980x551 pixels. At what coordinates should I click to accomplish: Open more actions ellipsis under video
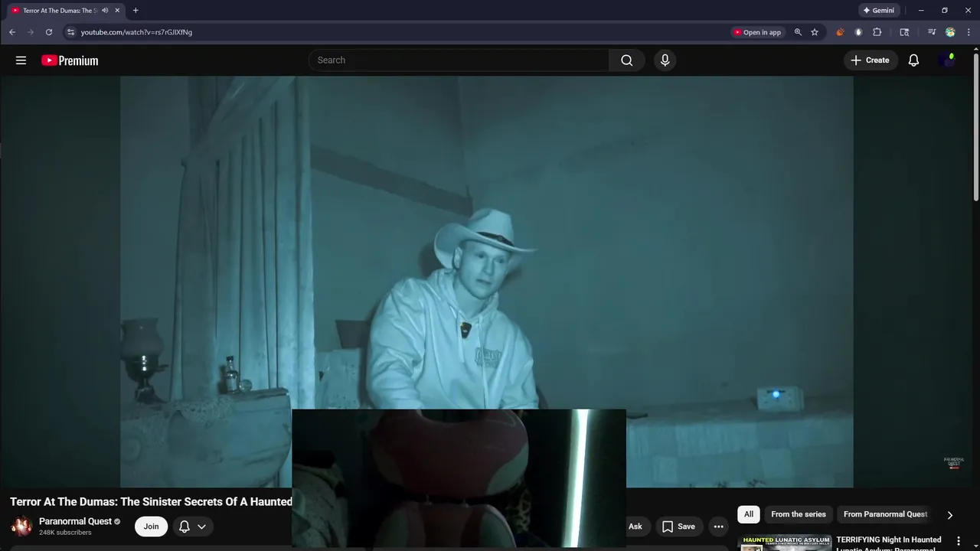point(718,527)
